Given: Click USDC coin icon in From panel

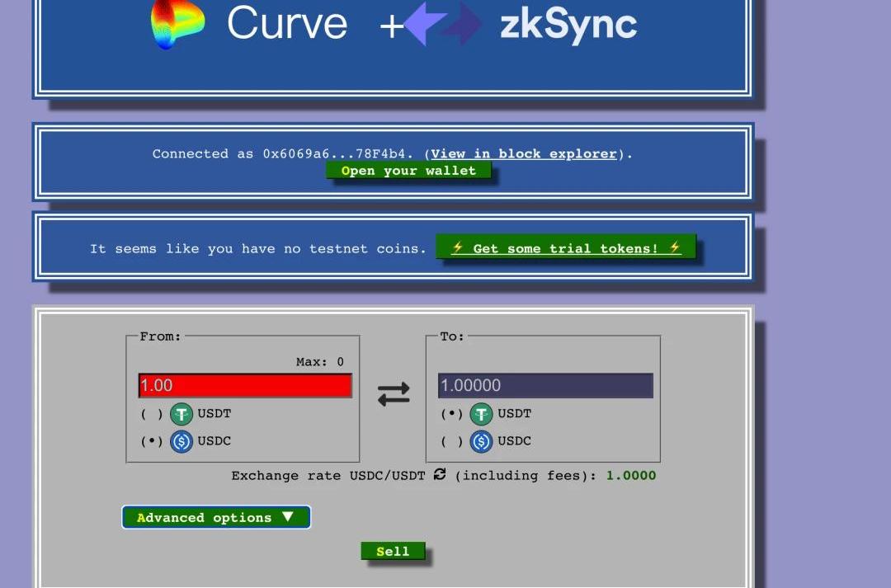Looking at the screenshot, I should tap(181, 441).
